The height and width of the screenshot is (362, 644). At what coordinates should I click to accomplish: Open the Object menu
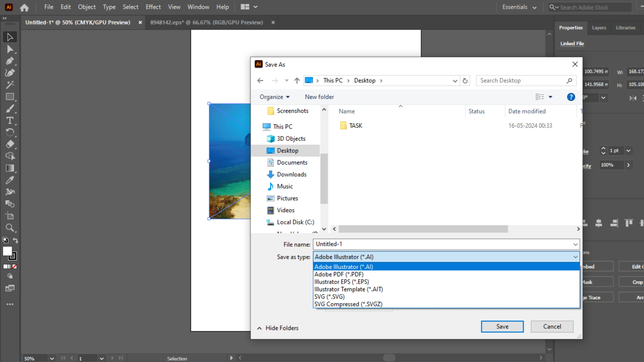click(87, 7)
